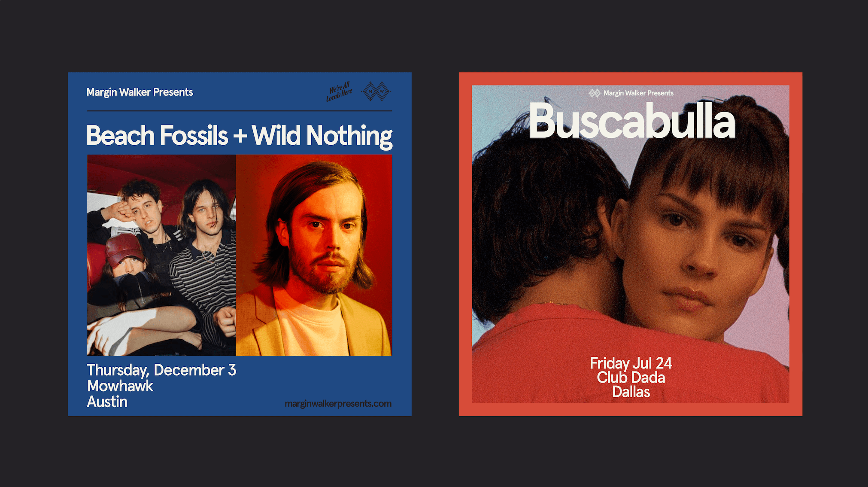Click the Club Dada venue text
868x487 pixels.
click(x=631, y=377)
